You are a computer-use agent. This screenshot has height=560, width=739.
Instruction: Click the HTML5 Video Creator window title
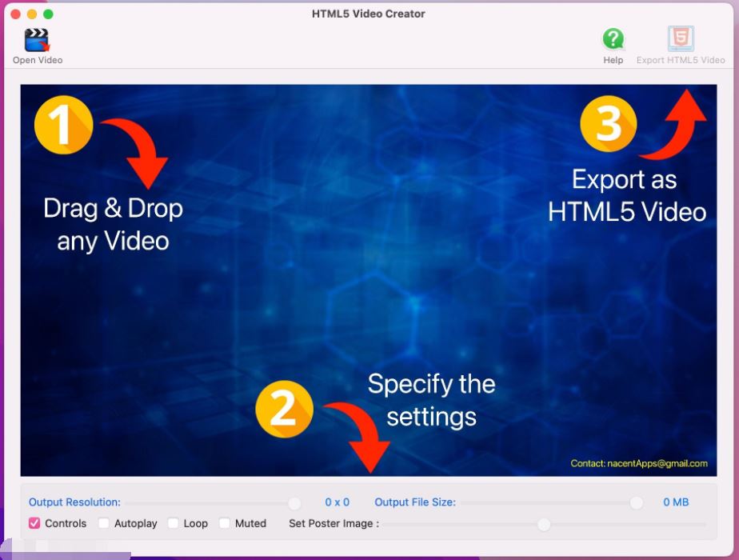tap(369, 14)
